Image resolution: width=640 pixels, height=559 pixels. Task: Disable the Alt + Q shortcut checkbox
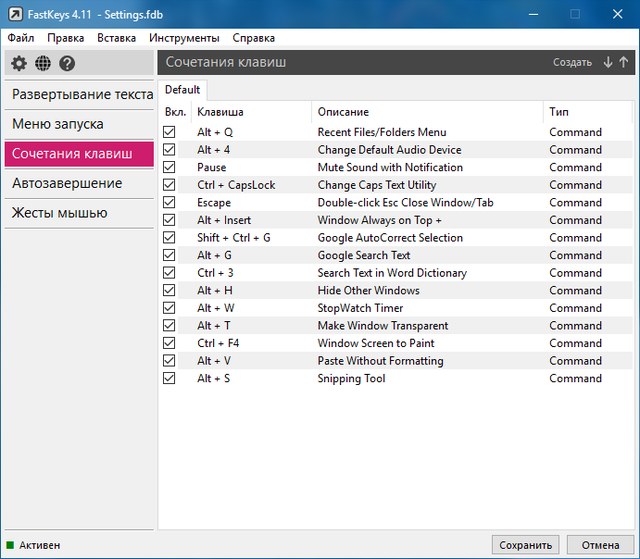click(169, 132)
